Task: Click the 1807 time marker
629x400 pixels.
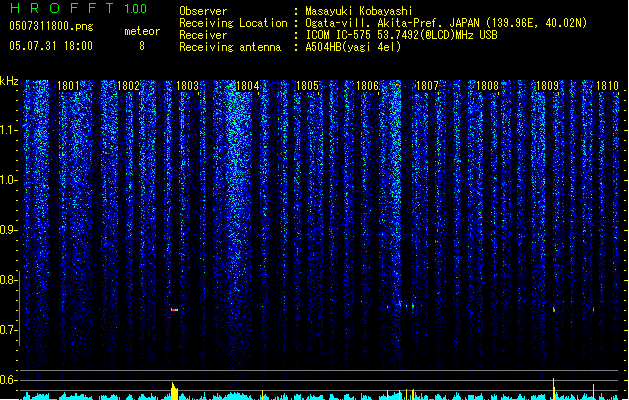Action: pos(427,86)
